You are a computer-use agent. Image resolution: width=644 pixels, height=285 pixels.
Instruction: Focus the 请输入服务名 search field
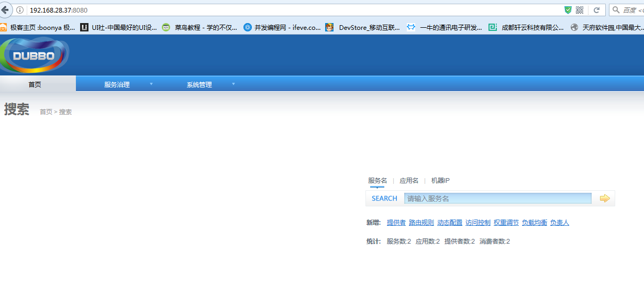pos(498,198)
